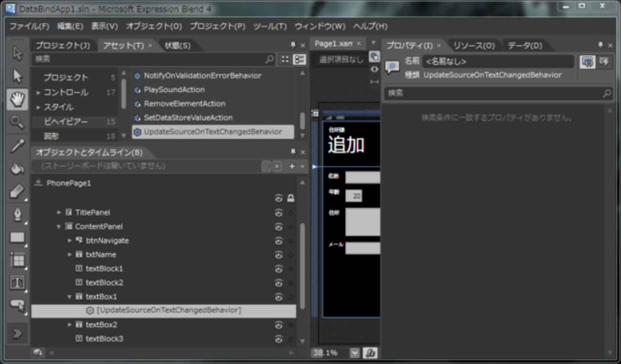Screen dimensions: 621x364
Task: Select SetDataStoreValueAction asset
Action: tap(188, 118)
